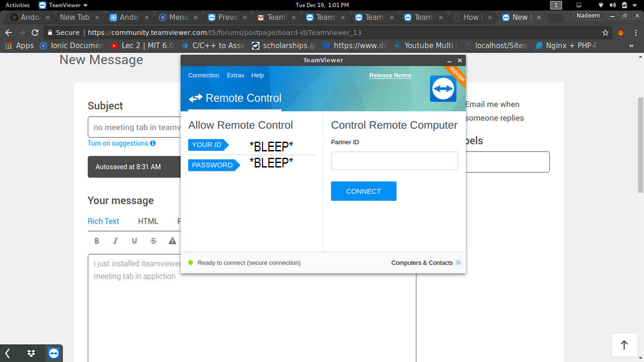
Task: Toggle bold formatting in the editor
Action: [97, 241]
